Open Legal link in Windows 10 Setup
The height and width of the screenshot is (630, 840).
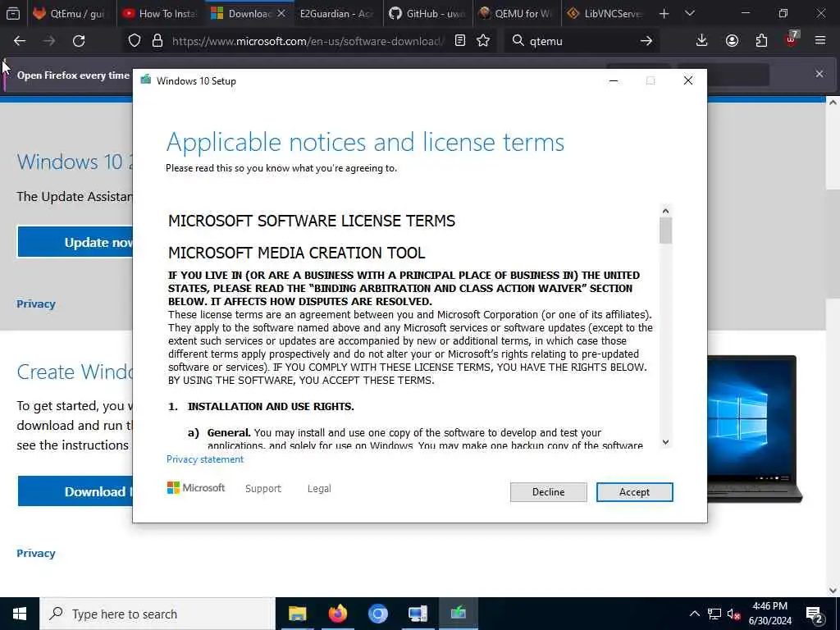tap(319, 489)
